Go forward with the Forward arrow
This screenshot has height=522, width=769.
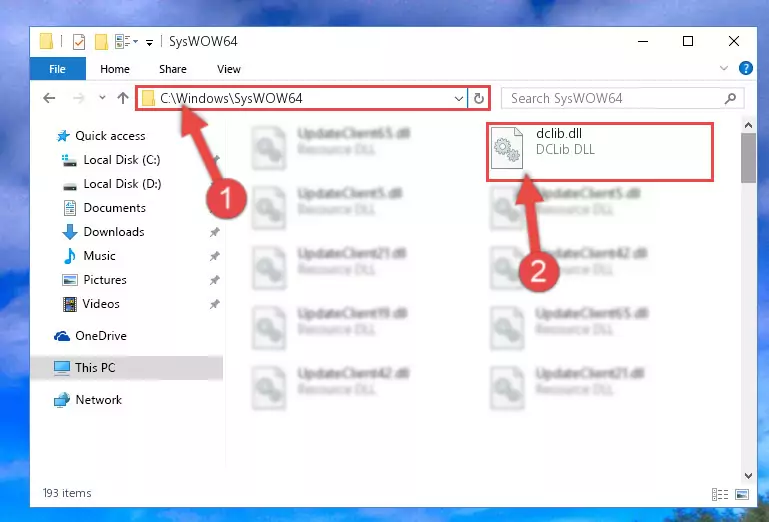[78, 98]
